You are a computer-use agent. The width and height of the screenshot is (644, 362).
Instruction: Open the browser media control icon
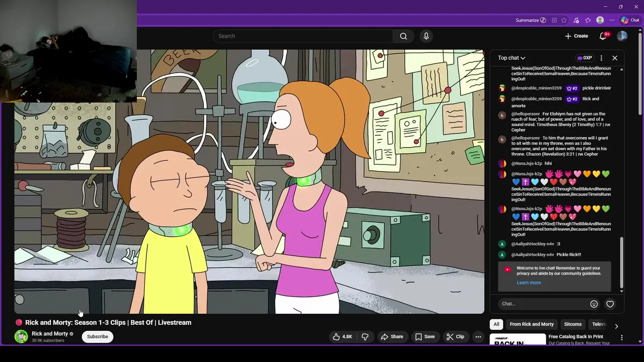[x=576, y=20]
